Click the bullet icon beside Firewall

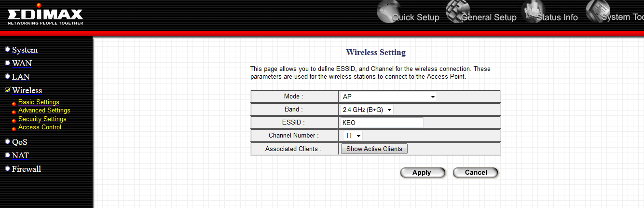(x=7, y=168)
